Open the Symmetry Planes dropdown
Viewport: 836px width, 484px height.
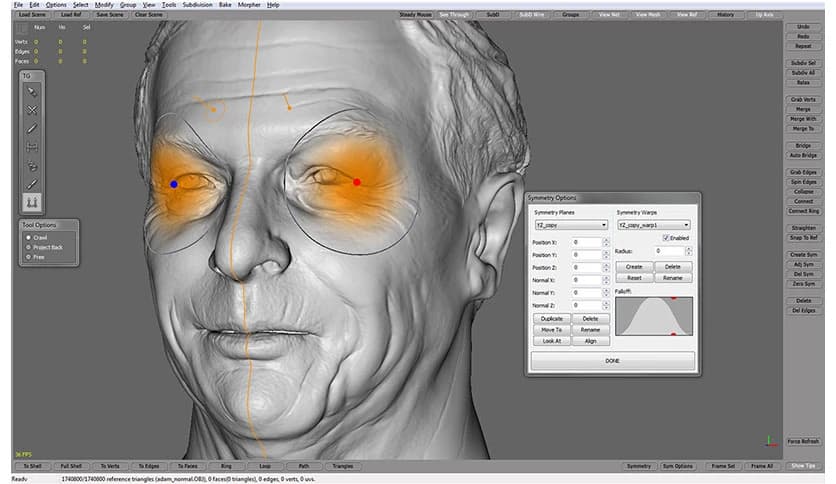pos(571,225)
